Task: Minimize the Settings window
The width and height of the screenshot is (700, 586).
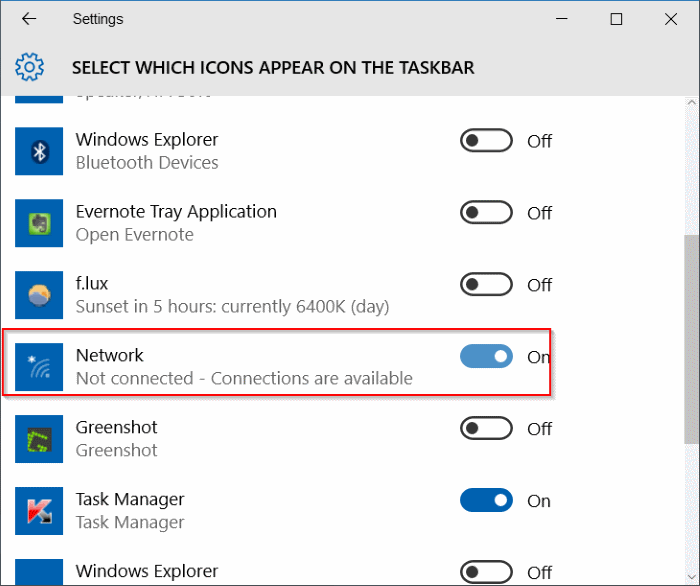Action: tap(571, 19)
